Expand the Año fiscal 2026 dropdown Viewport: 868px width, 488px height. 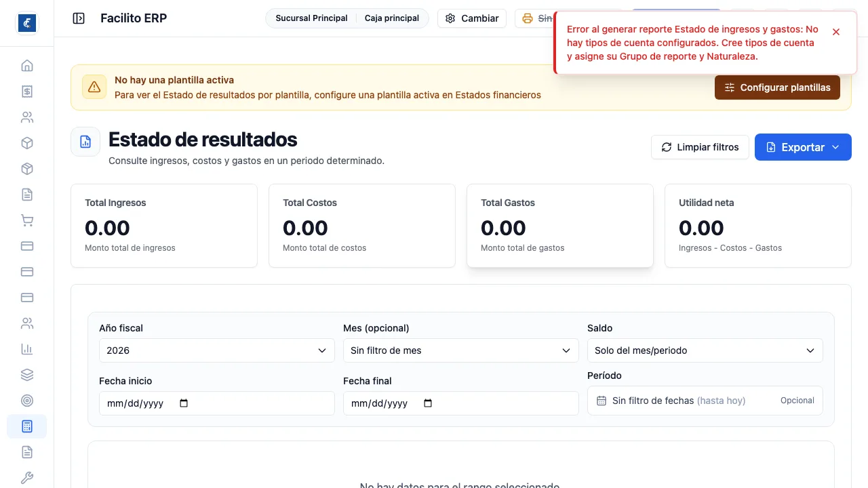click(217, 350)
